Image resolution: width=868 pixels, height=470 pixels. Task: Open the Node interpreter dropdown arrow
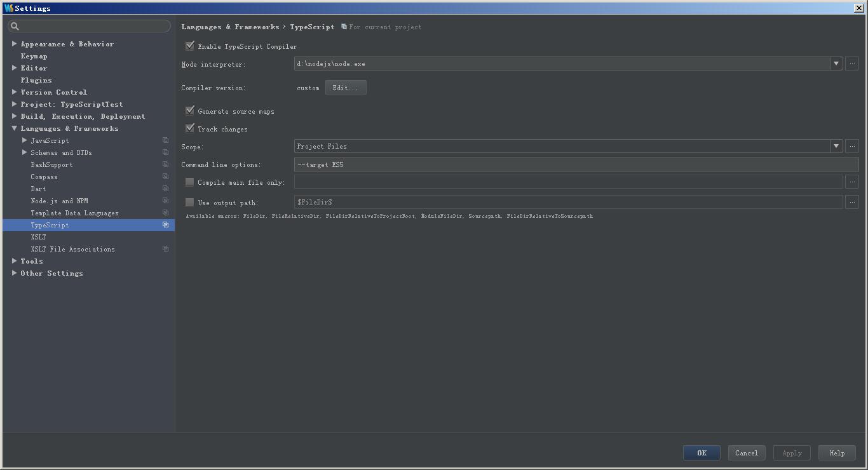pos(836,64)
